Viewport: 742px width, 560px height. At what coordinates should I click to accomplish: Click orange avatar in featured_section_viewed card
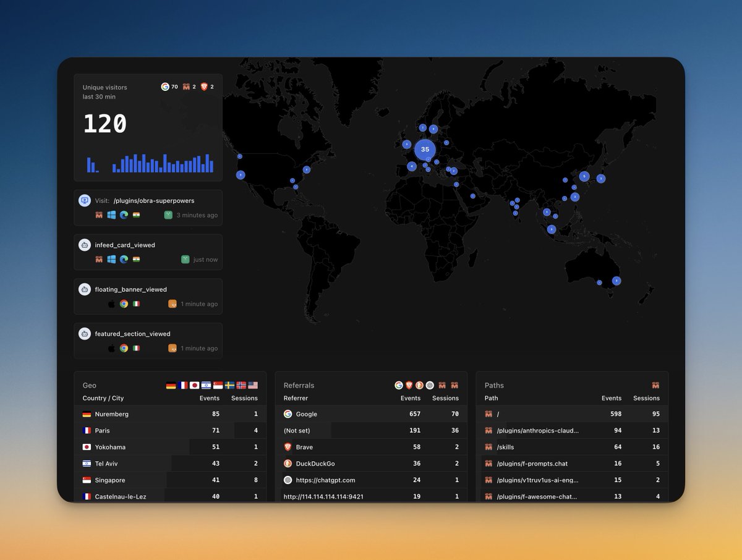173,349
